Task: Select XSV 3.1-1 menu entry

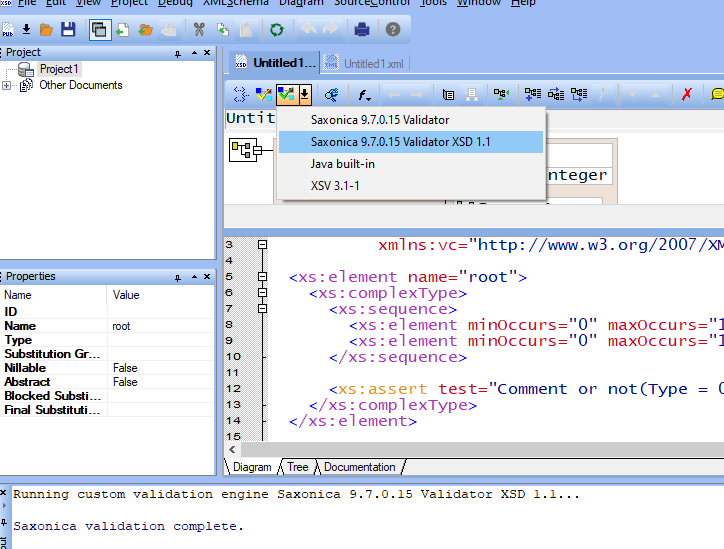Action: (x=334, y=186)
